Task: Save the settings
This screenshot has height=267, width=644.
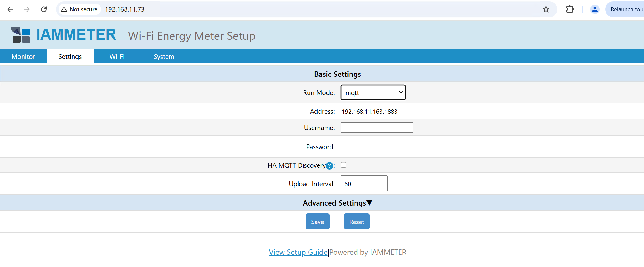Action: click(317, 222)
